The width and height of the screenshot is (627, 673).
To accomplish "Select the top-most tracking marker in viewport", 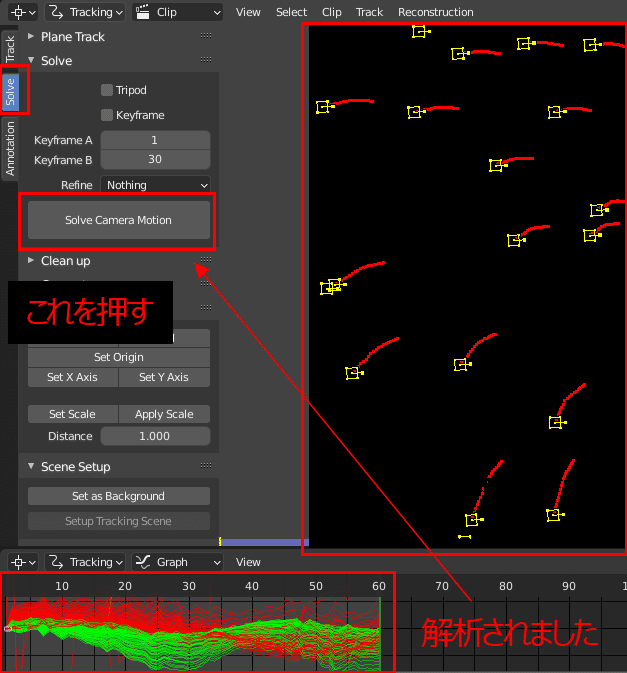I will [x=419, y=32].
